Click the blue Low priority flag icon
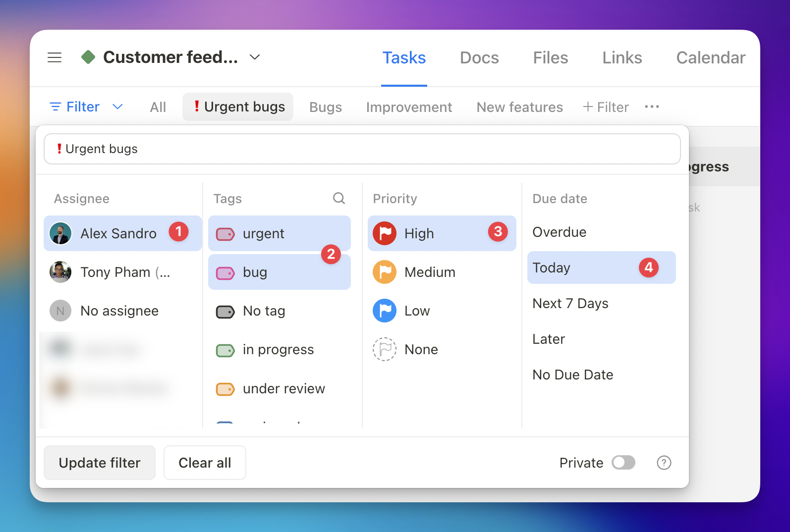 point(385,311)
